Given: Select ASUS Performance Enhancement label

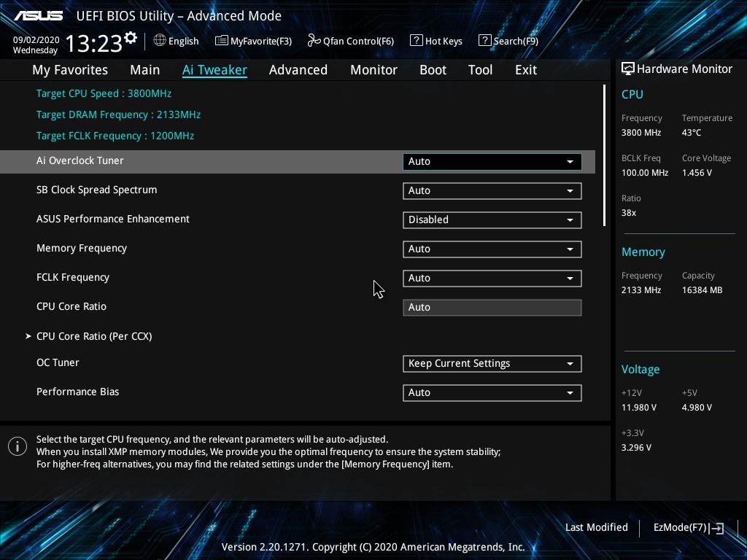Looking at the screenshot, I should (x=113, y=219).
